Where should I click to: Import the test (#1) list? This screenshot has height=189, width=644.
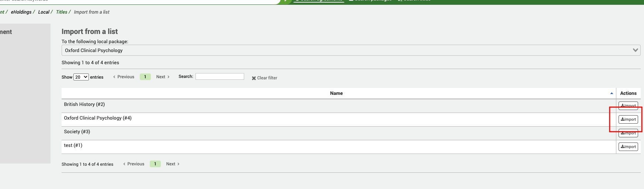pyautogui.click(x=628, y=147)
